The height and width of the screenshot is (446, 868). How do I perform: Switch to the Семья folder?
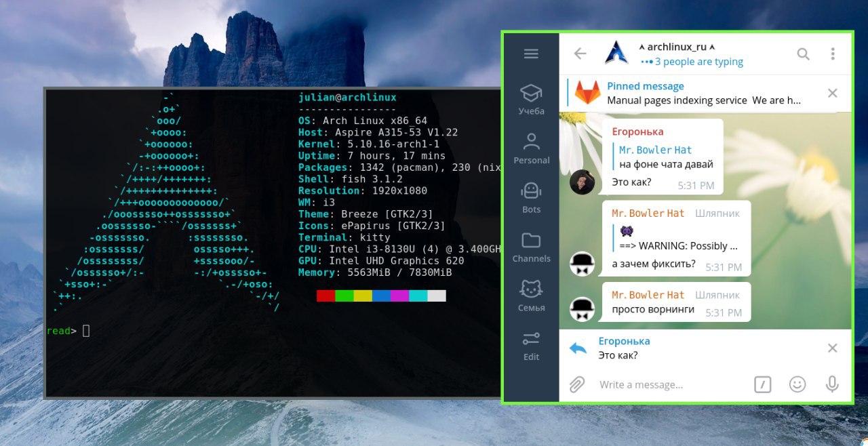[x=531, y=297]
